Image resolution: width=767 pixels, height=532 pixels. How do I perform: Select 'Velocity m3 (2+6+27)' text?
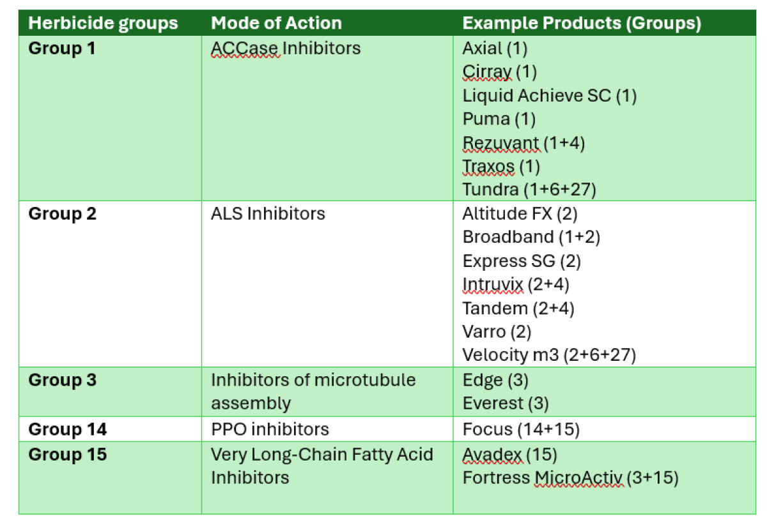pyautogui.click(x=549, y=354)
